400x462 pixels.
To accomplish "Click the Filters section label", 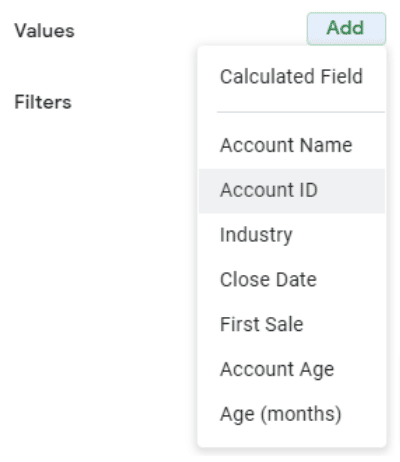I will tap(43, 102).
